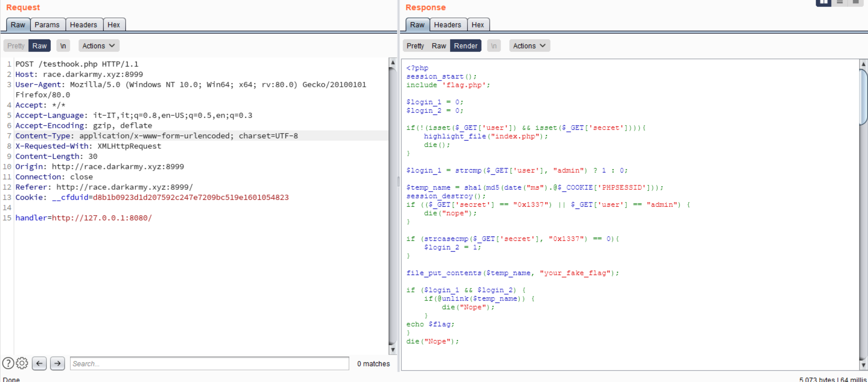Click the Response panel title
The height and width of the screenshot is (382, 868).
[x=425, y=7]
